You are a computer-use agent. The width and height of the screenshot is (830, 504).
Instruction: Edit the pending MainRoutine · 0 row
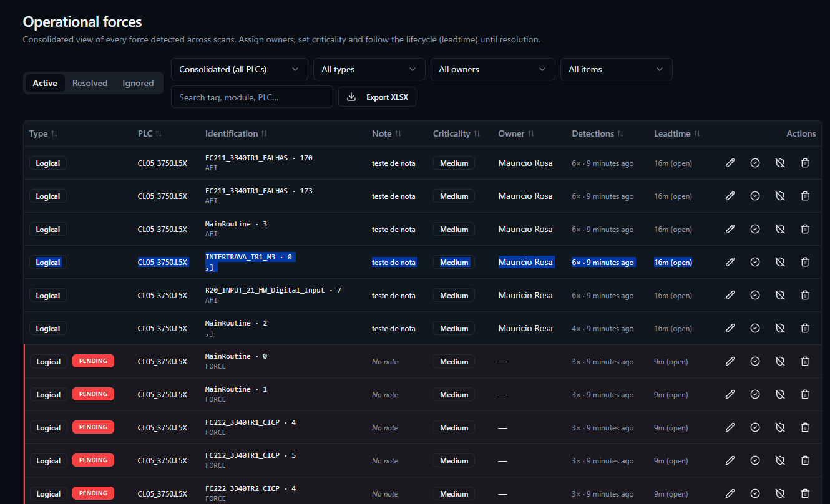[730, 361]
